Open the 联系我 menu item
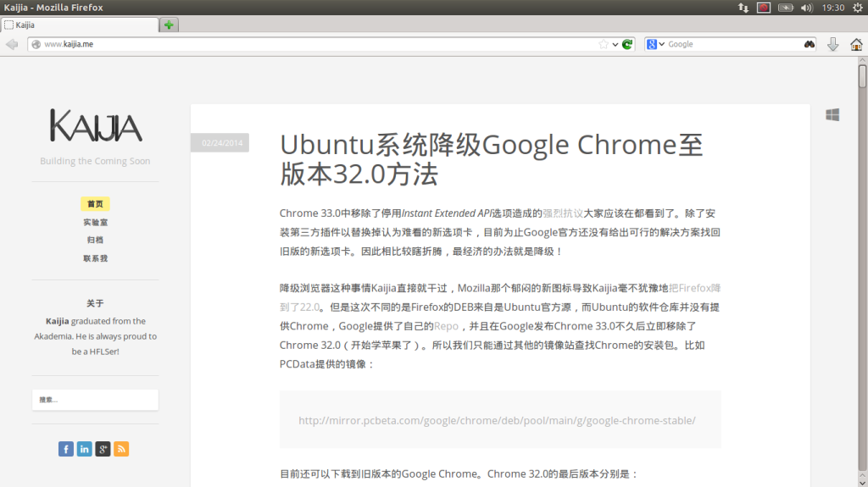Image resolution: width=868 pixels, height=487 pixels. [95, 257]
